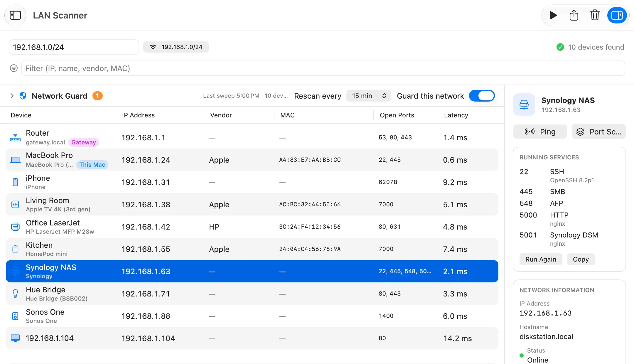This screenshot has width=634, height=364.
Task: Select IP address 192.168.1.42 cell
Action: 146,227
